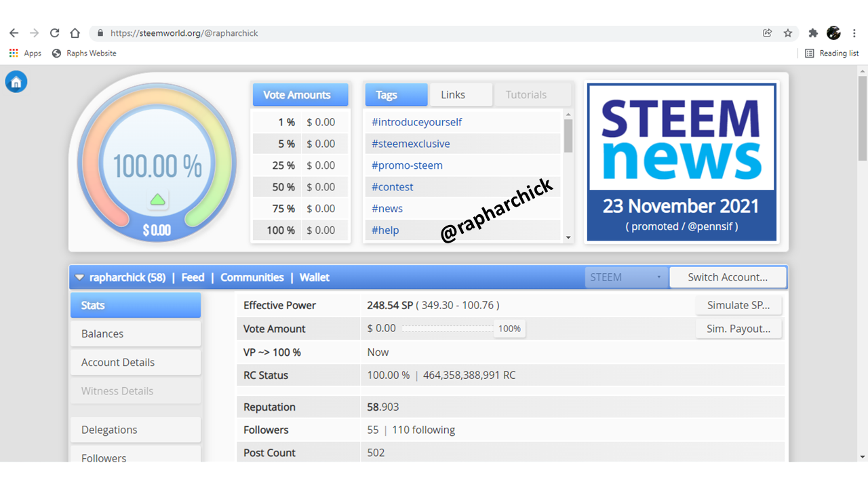This screenshot has height=488, width=868.
Task: Click the Sim. Payout button
Action: (738, 329)
